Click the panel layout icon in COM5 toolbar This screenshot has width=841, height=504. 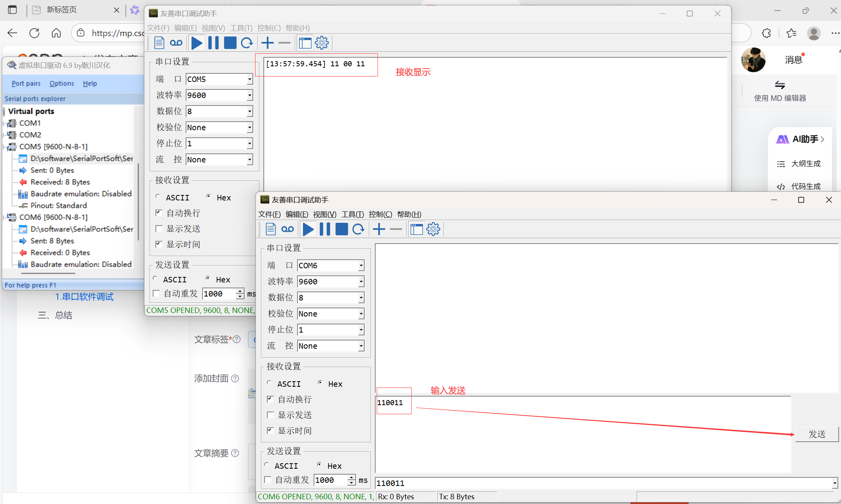pyautogui.click(x=305, y=43)
